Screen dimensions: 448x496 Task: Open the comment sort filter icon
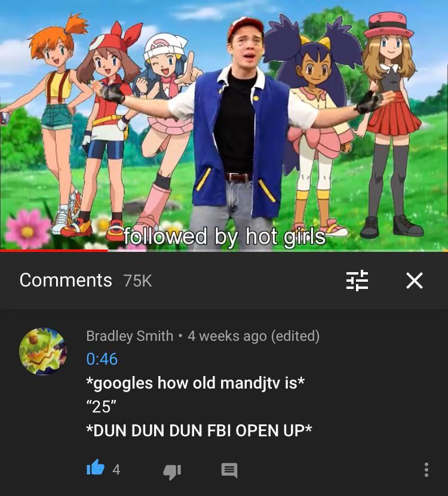point(357,281)
